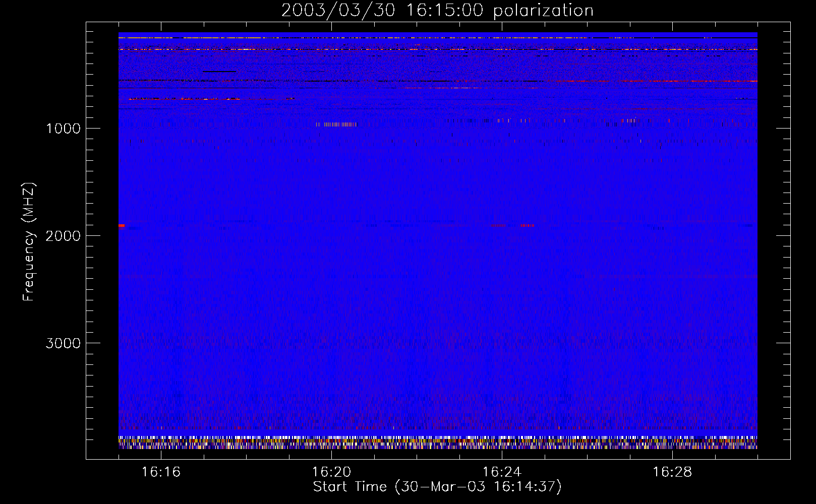Click the short black line segment near 16:17

(x=219, y=72)
